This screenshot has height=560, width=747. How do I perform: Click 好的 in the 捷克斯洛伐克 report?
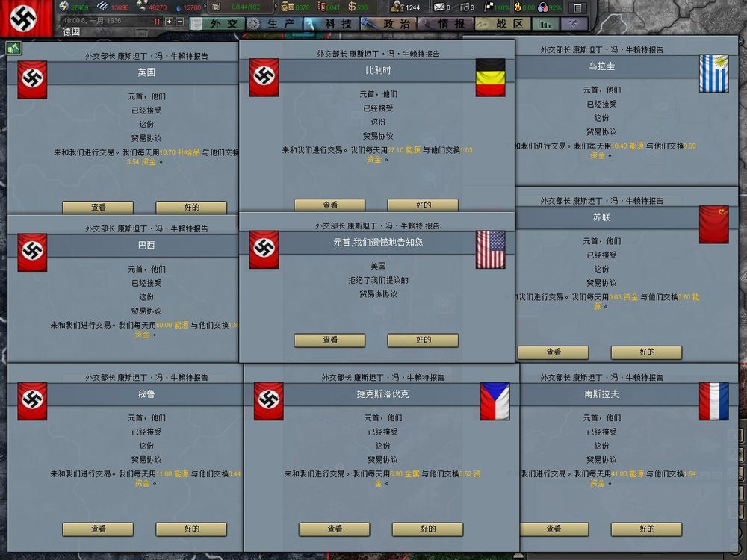pos(428,529)
